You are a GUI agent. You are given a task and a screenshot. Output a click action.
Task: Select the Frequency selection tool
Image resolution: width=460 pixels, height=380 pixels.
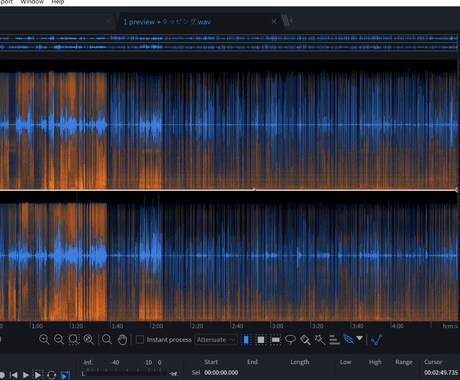click(275, 340)
